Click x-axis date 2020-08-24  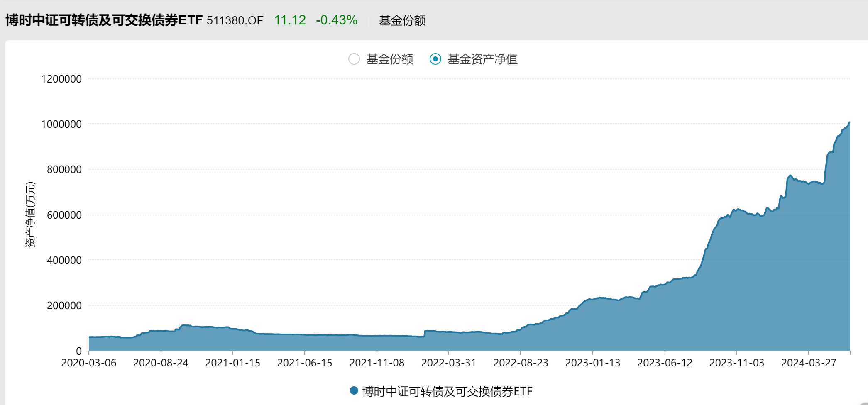[161, 363]
